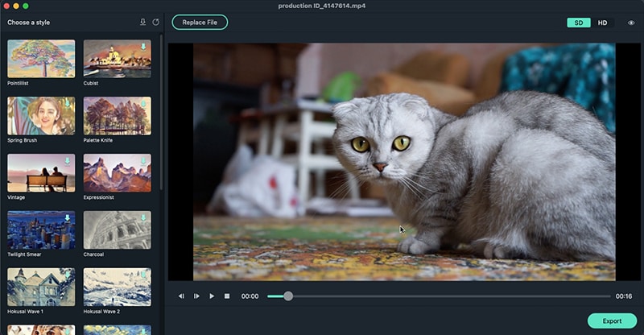This screenshot has width=644, height=335.
Task: Click the Export button
Action: click(x=612, y=321)
